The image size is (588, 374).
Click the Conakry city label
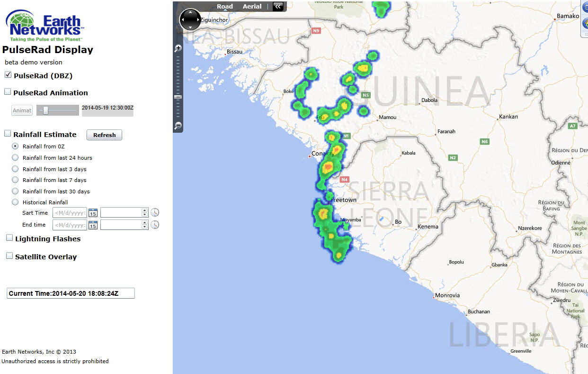coord(323,154)
